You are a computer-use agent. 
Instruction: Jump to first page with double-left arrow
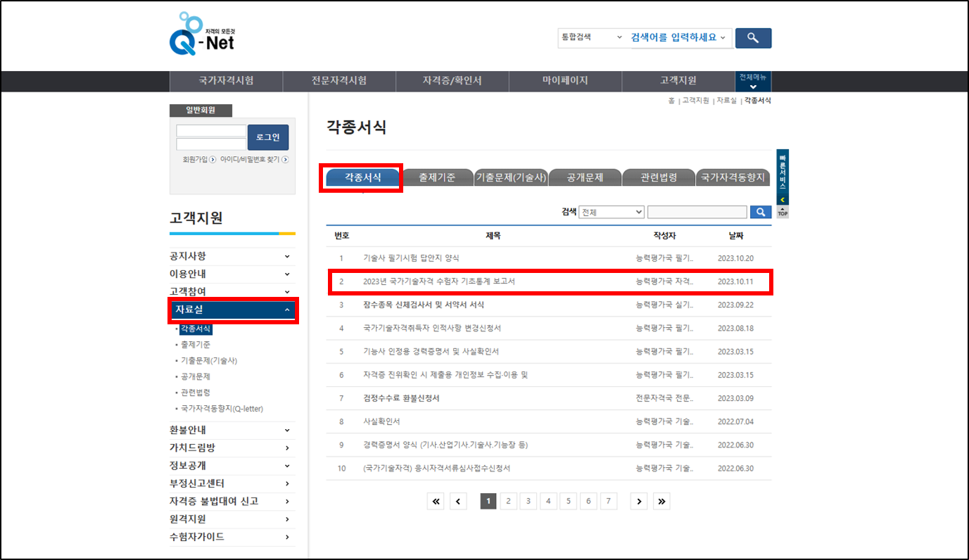pyautogui.click(x=436, y=501)
